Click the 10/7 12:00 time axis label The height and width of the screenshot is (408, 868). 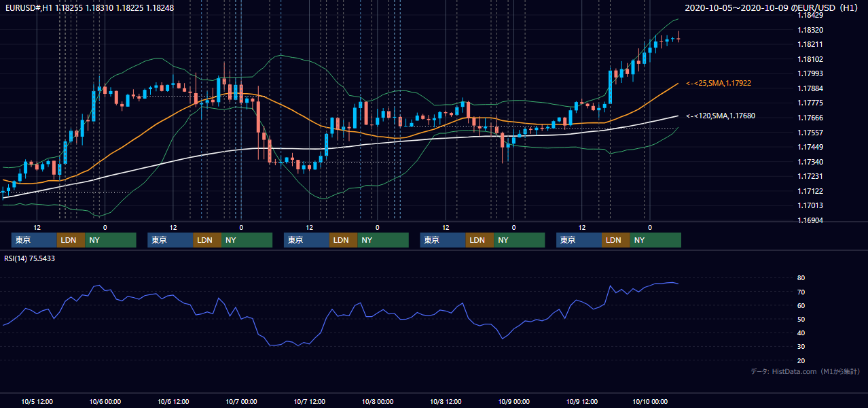[x=309, y=401]
